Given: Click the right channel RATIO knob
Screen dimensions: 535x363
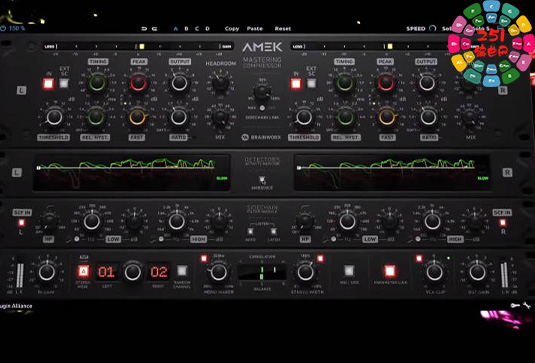Looking at the screenshot, I should 429,117.
